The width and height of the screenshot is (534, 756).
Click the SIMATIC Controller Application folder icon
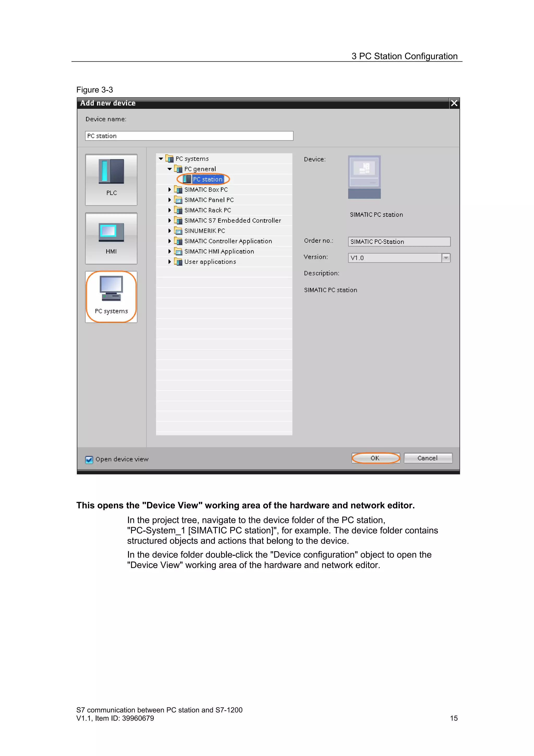tap(178, 241)
